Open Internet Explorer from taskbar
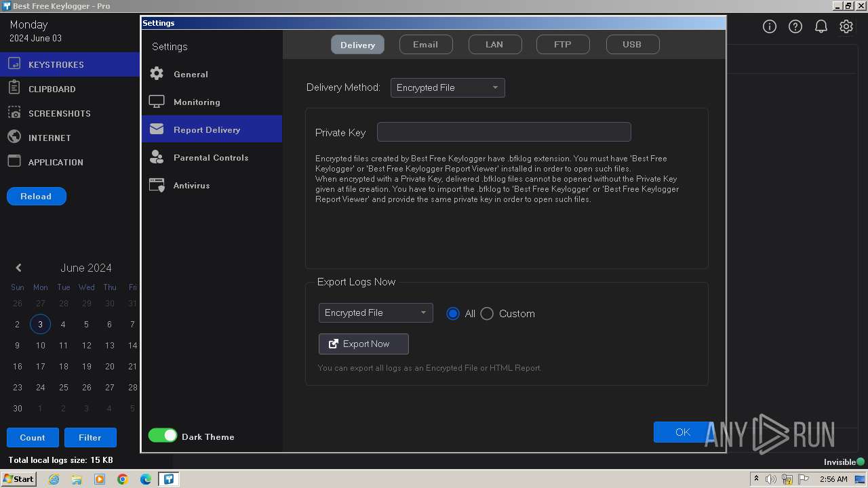868x488 pixels. click(54, 479)
